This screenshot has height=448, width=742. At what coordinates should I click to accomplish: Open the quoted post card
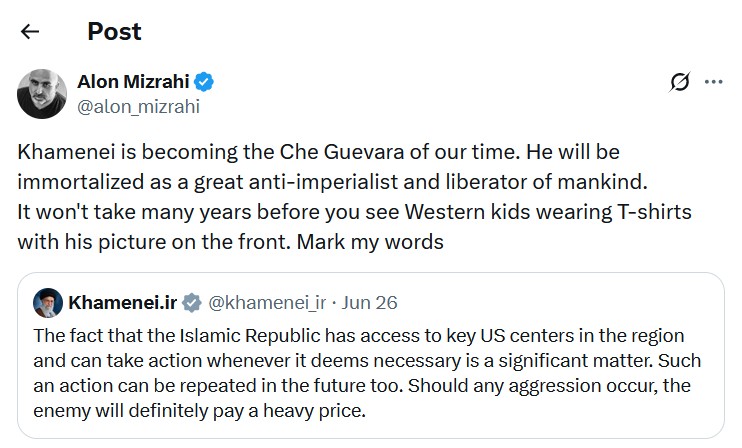371,355
